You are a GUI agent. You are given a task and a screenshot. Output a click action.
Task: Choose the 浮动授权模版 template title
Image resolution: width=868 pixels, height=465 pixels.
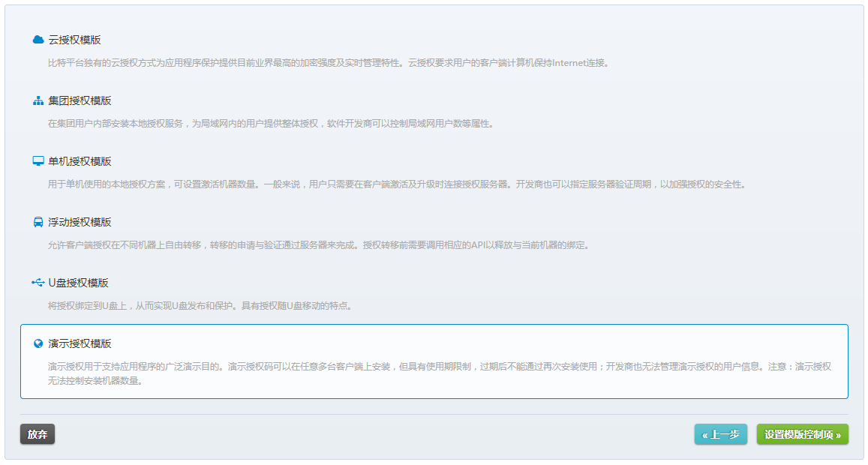point(80,222)
